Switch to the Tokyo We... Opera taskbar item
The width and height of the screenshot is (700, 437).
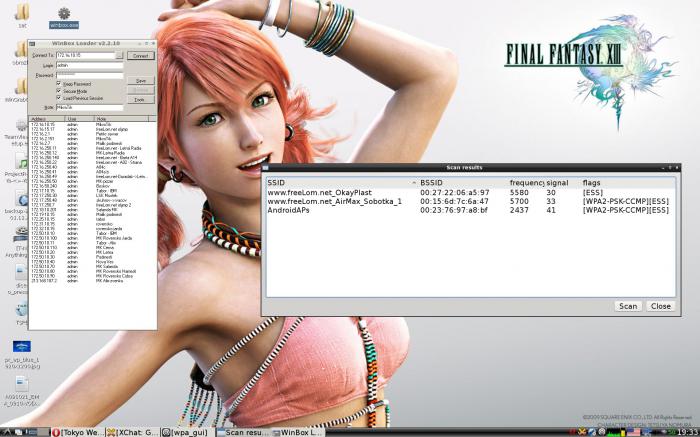(x=77, y=432)
